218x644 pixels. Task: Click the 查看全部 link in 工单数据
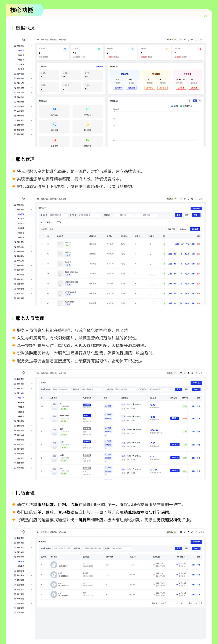pos(100,67)
